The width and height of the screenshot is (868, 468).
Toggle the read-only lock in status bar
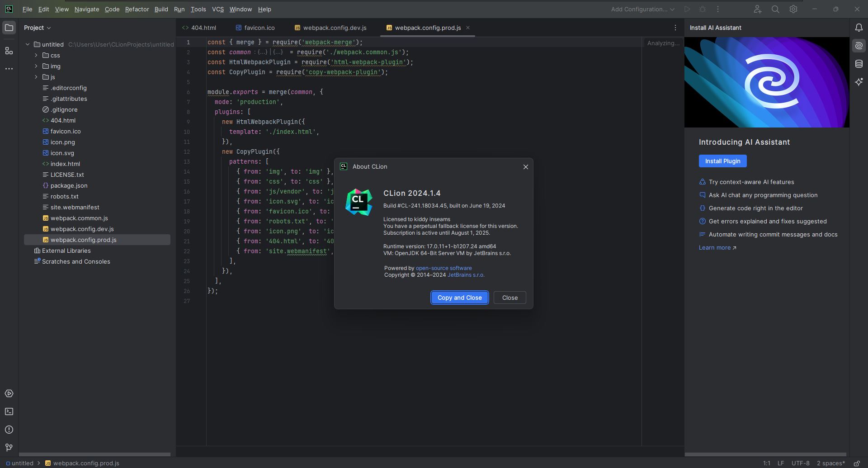pos(856,463)
